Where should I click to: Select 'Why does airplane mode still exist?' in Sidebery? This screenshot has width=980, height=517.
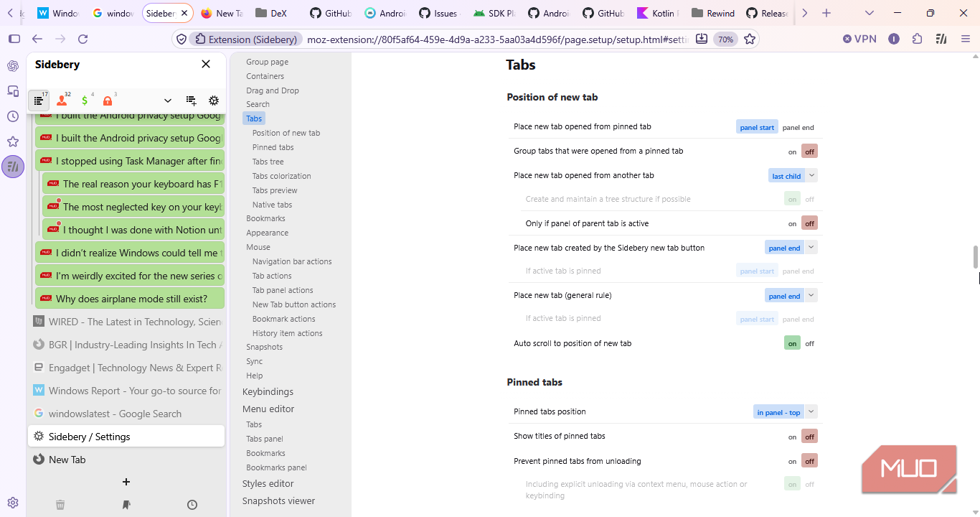(x=130, y=299)
